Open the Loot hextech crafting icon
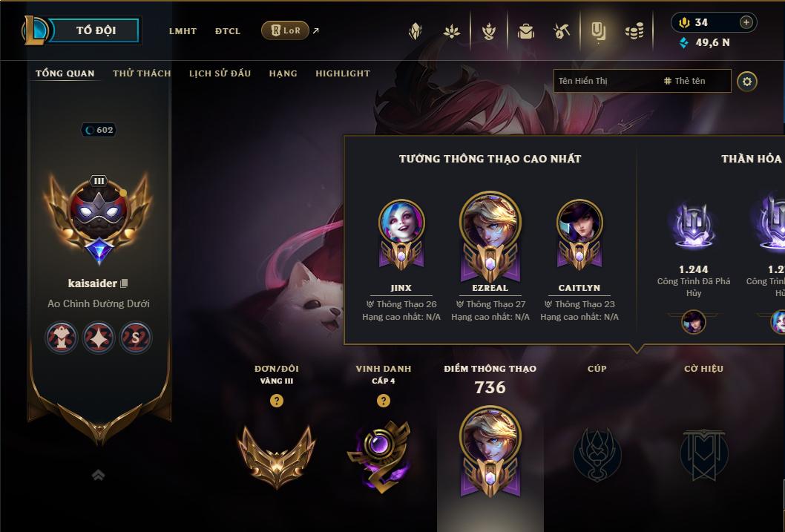 coord(562,31)
